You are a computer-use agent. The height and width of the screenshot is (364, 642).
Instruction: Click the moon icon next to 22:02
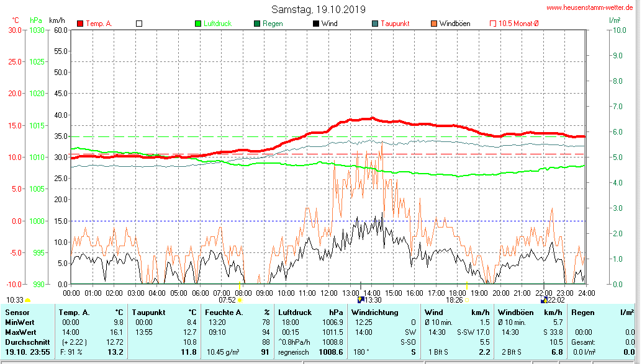[544, 300]
